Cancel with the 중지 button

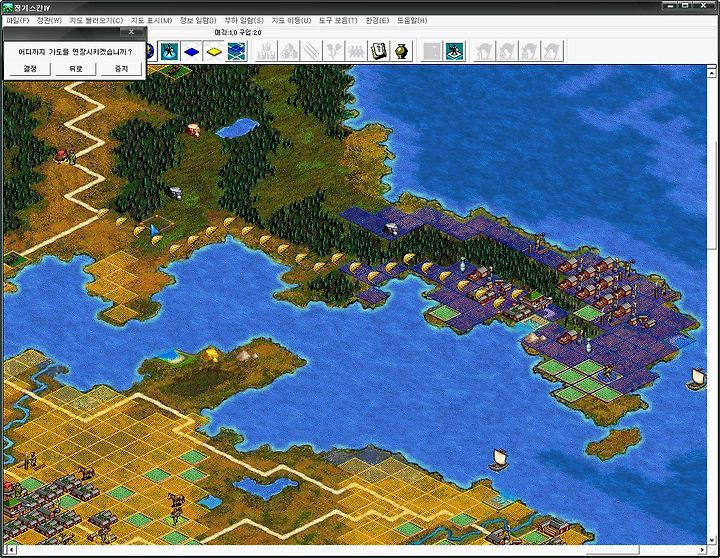(121, 69)
